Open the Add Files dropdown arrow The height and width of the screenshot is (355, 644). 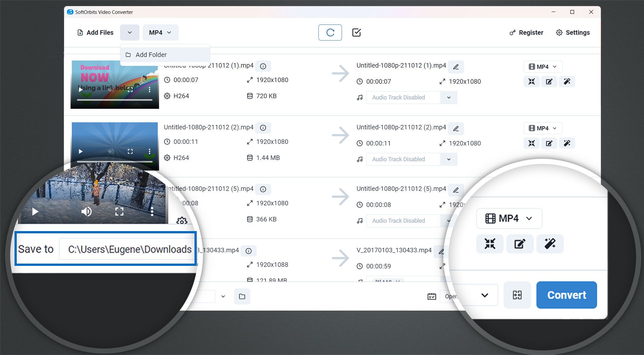[129, 33]
